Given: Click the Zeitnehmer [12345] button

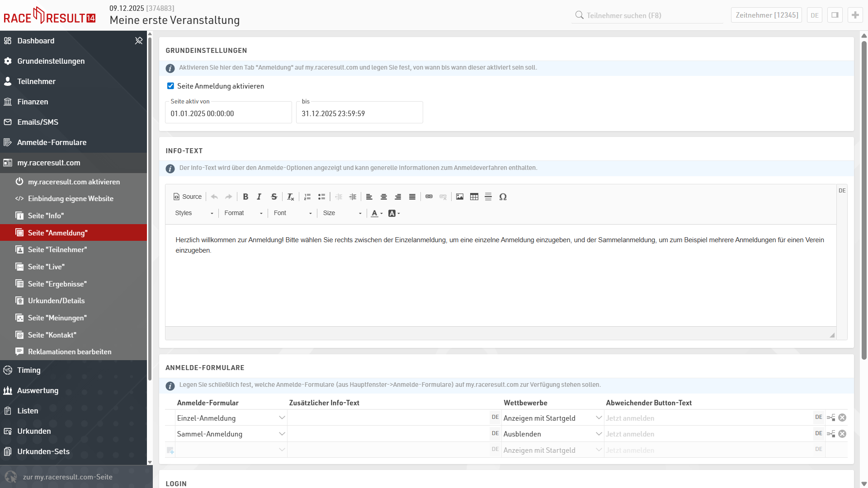Looking at the screenshot, I should tap(766, 15).
